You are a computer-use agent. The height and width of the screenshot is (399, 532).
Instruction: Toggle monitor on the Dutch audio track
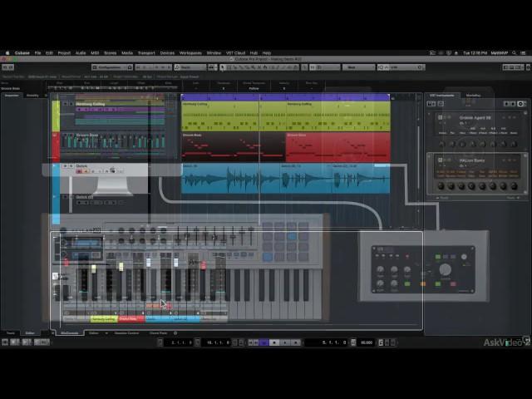pos(86,171)
